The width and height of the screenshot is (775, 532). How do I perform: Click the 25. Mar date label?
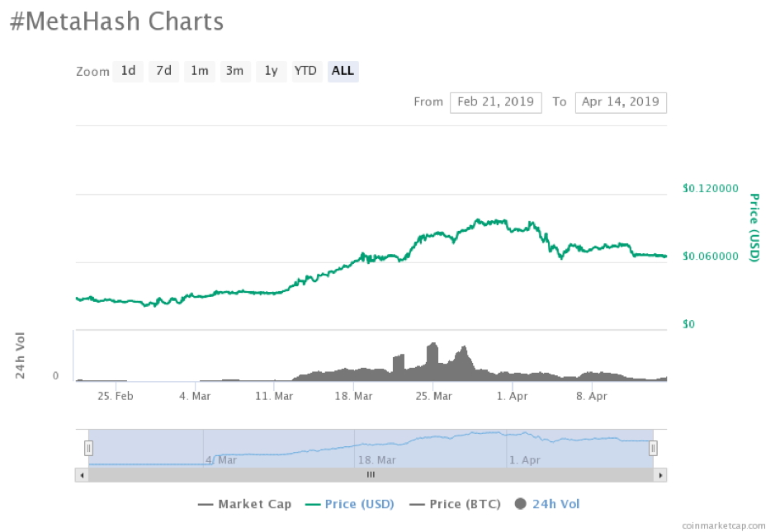(433, 396)
